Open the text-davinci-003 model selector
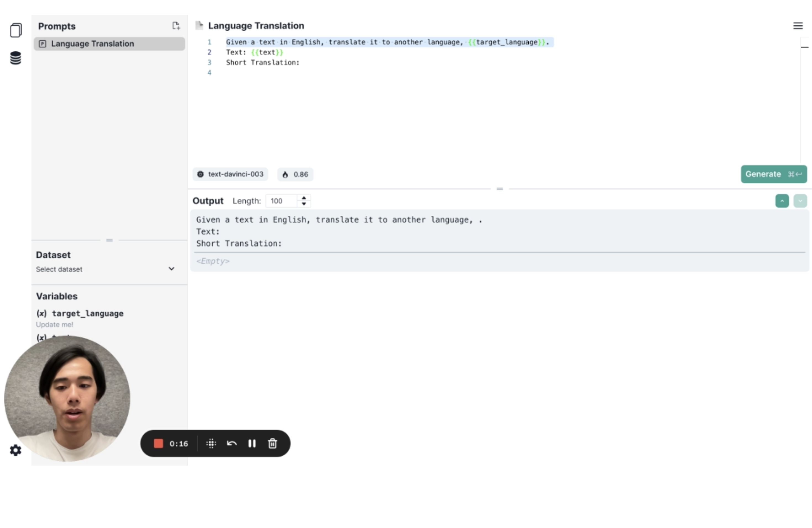This screenshot has width=812, height=528. click(x=231, y=174)
